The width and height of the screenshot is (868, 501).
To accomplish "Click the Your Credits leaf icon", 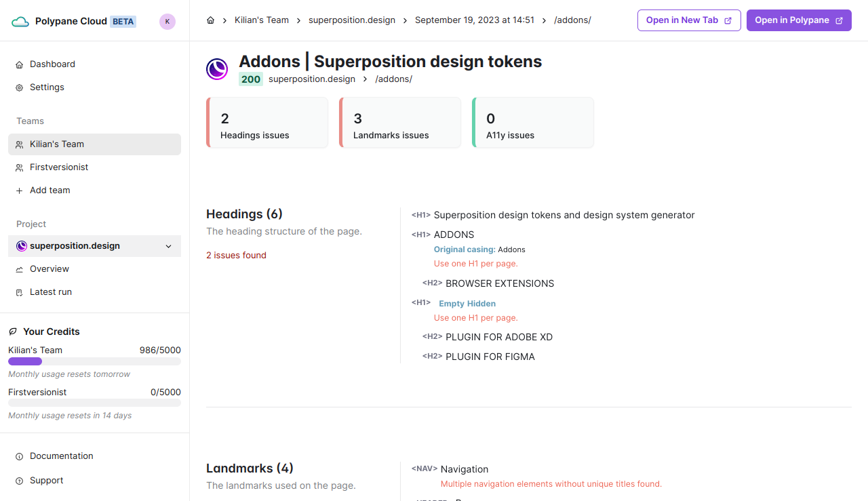I will click(13, 332).
